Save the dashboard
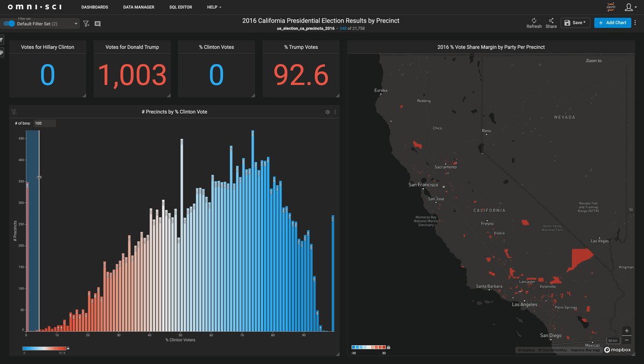644x364 pixels. coord(575,23)
